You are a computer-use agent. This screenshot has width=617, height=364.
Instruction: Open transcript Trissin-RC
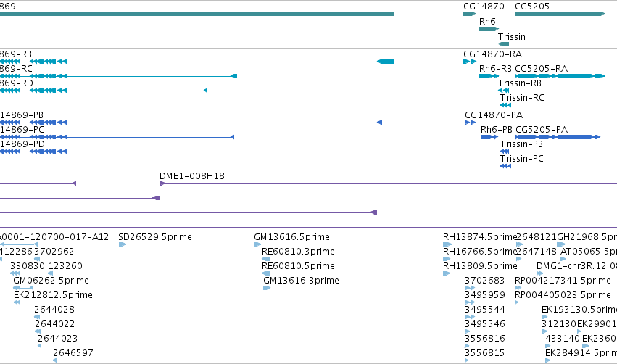pos(505,105)
